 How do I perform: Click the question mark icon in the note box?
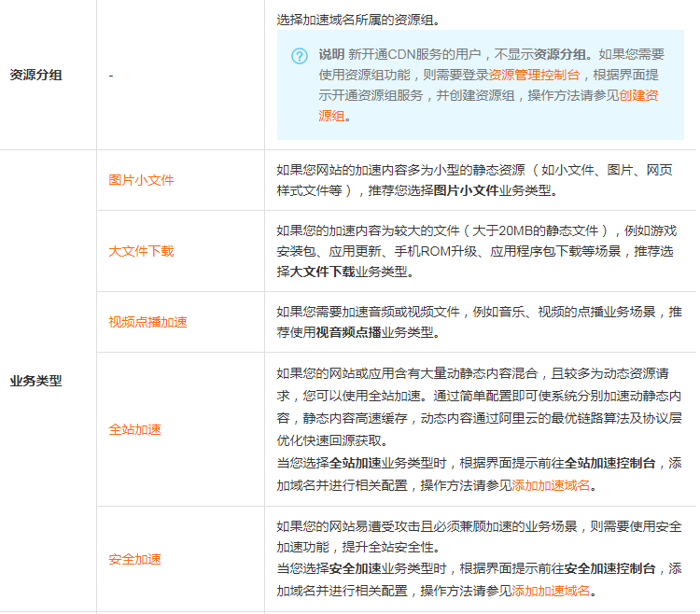[299, 55]
